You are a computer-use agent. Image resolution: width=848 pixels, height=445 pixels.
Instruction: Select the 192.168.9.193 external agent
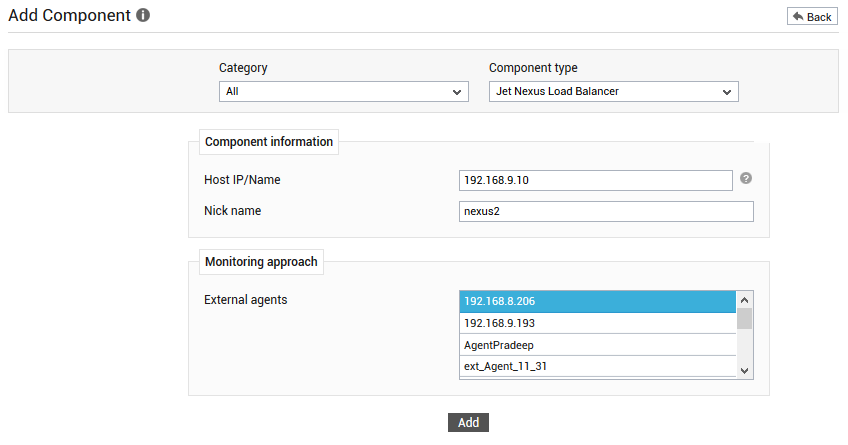598,323
